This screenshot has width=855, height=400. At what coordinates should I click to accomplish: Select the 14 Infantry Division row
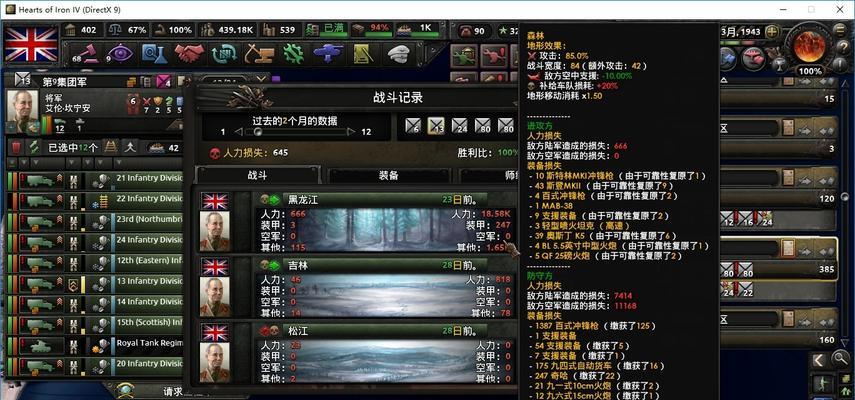point(94,303)
